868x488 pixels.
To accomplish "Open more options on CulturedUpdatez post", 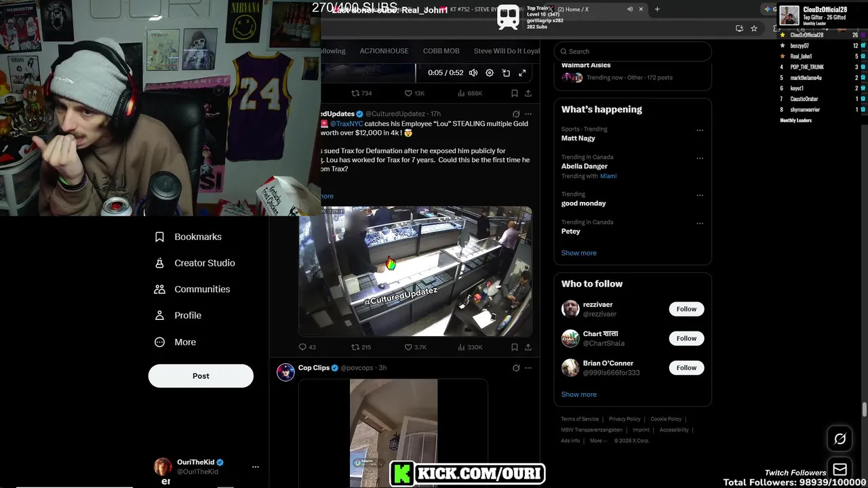I will [528, 114].
